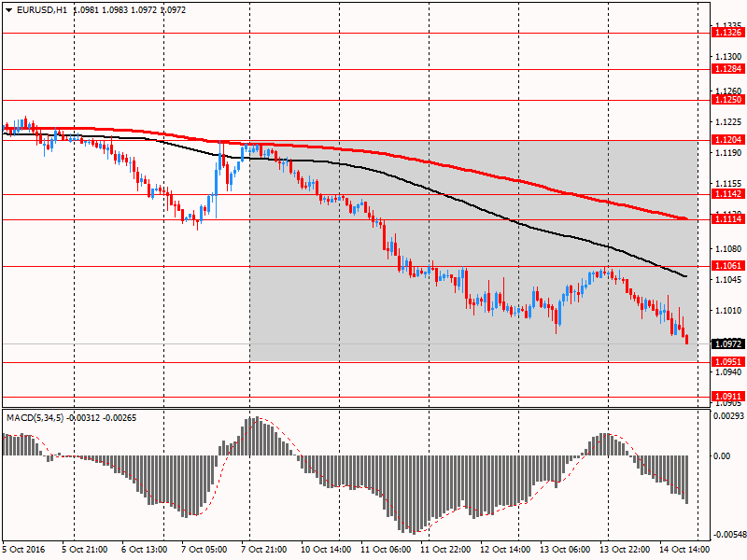Select the 1.1061 red price label

[x=727, y=265]
